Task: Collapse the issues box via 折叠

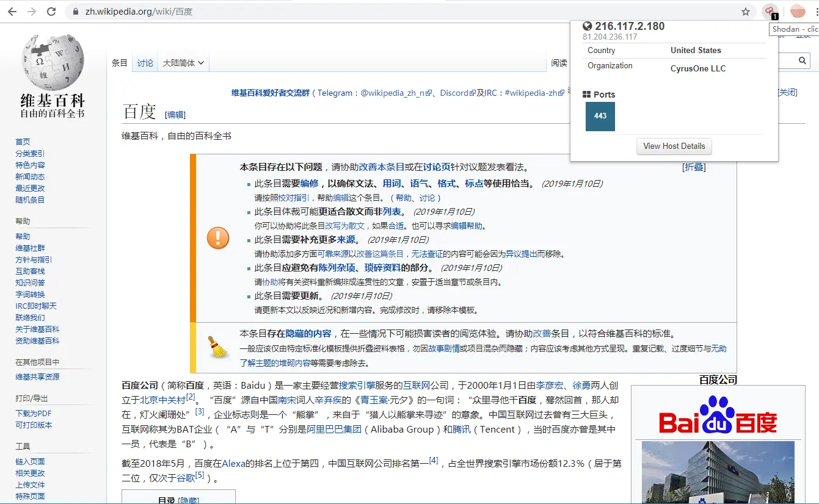Action: point(694,167)
